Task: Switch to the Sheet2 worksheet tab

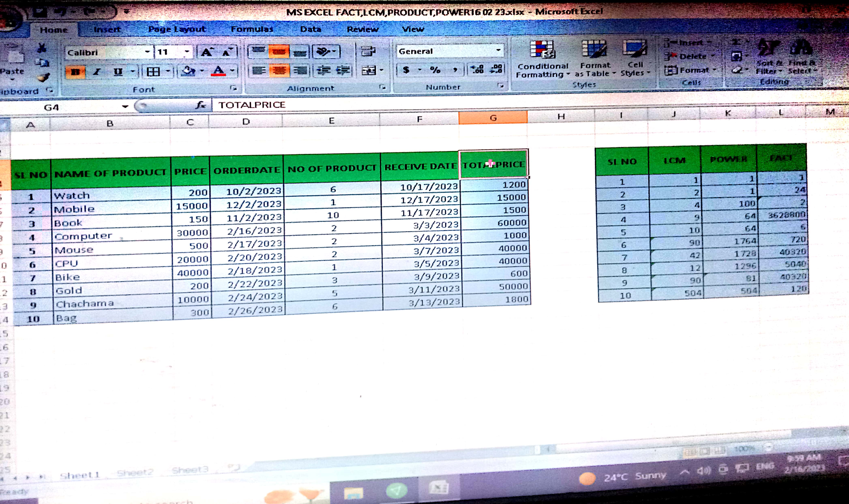Action: (135, 473)
